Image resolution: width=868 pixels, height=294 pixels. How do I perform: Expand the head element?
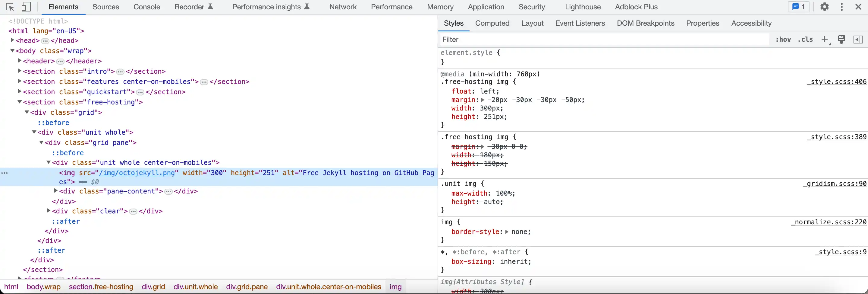click(x=12, y=40)
